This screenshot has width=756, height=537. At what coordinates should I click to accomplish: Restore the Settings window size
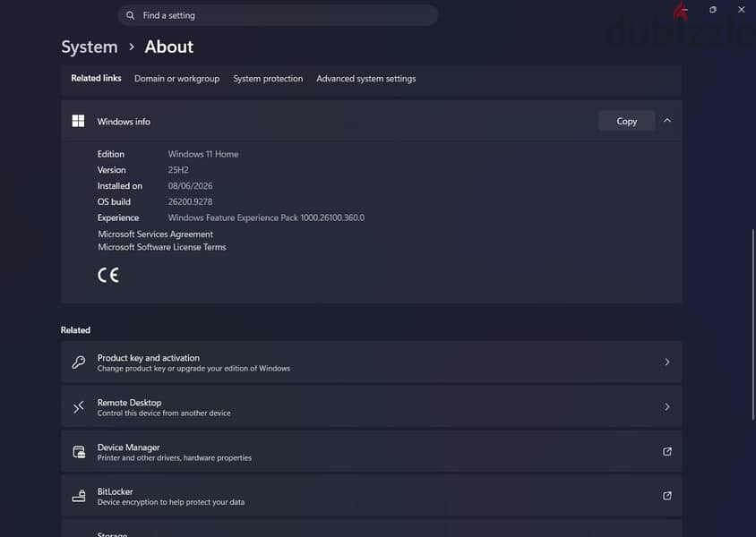pos(713,10)
